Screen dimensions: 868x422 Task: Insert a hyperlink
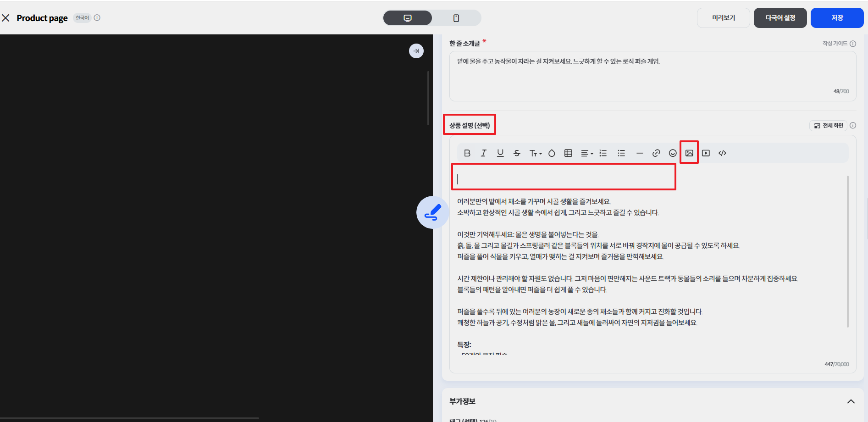coord(656,153)
